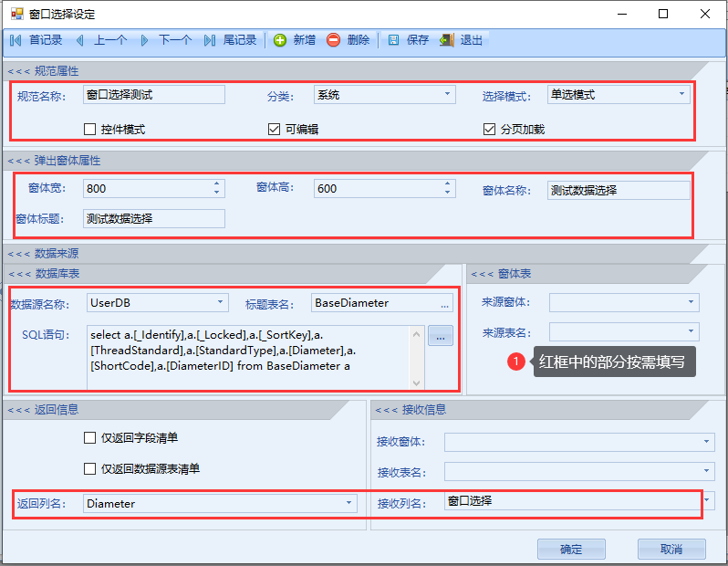This screenshot has width=728, height=566.
Task: Close the 窗口选择设定 window
Action: pos(705,14)
